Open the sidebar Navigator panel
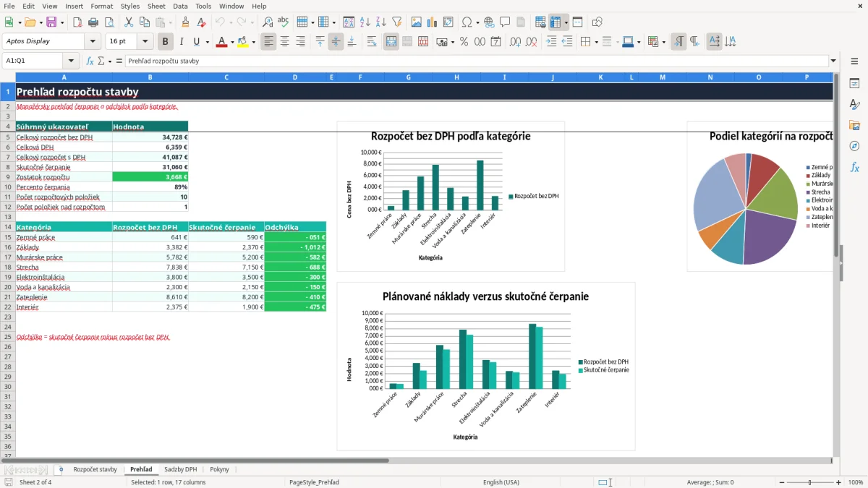Viewport: 868px width, 488px height. (x=854, y=146)
